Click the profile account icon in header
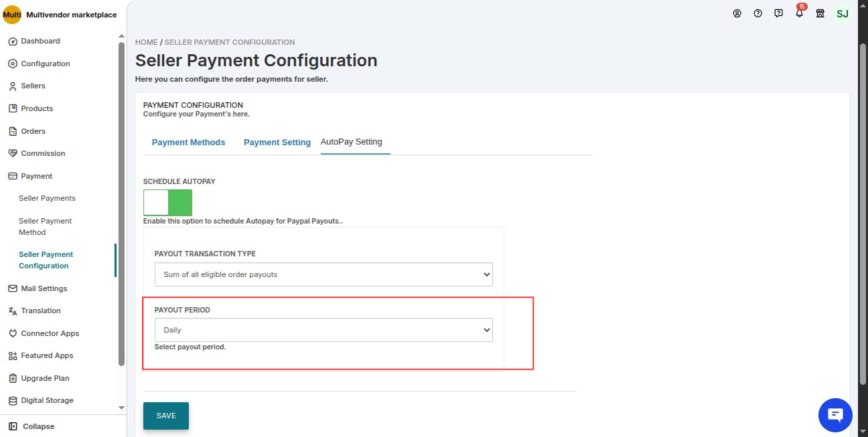This screenshot has width=868, height=437. click(x=737, y=13)
